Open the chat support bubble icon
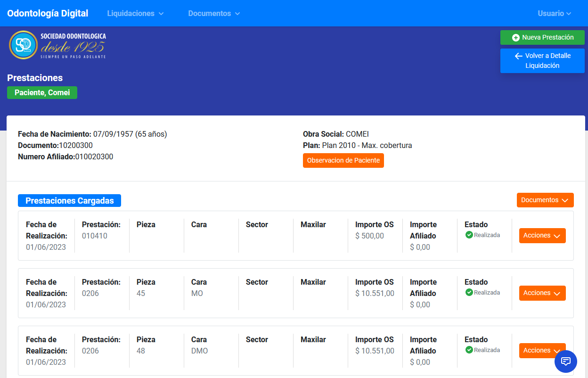Screen dimensions: 588x378 pyautogui.click(x=566, y=362)
